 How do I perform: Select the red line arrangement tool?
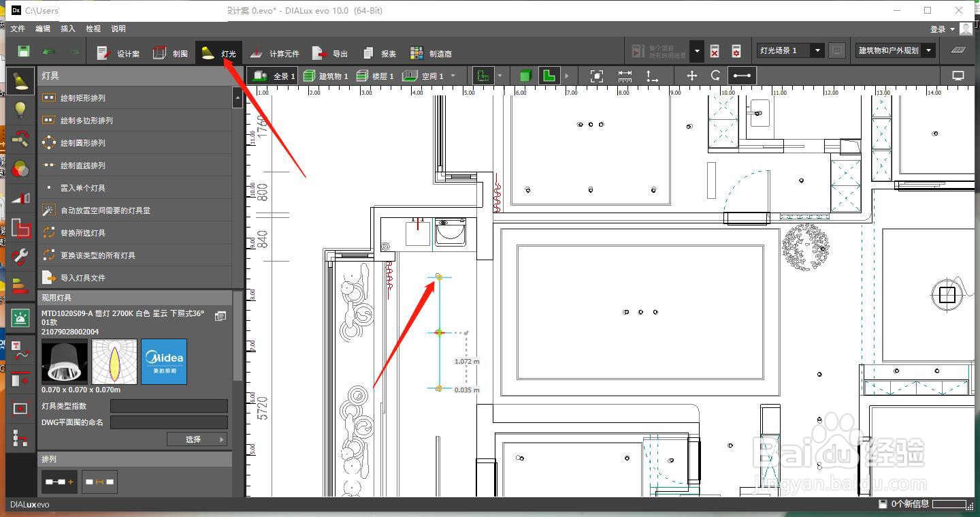click(20, 379)
